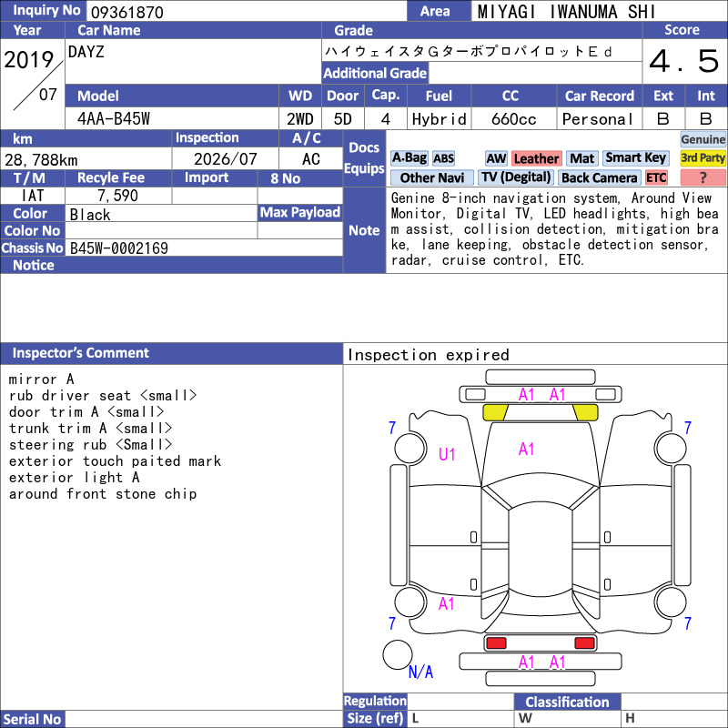Click the chassis number field B45W-0002169
This screenshot has width=728, height=728.
coord(203,248)
